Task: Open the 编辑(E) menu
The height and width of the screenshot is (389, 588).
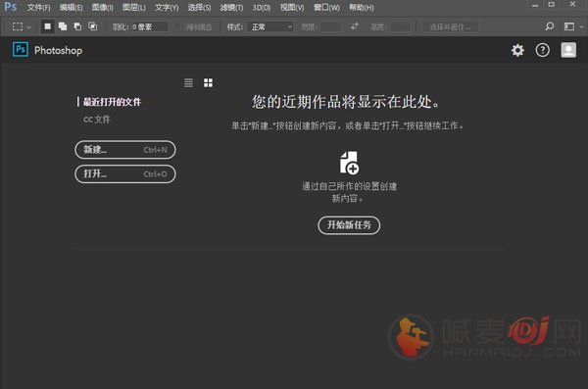Action: tap(71, 8)
